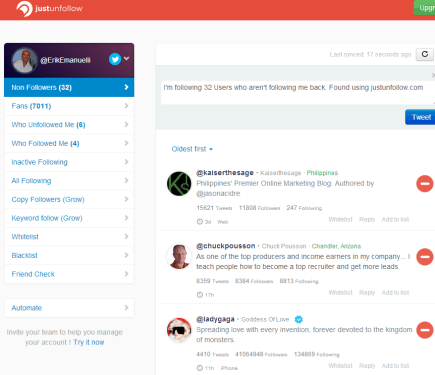Open @kaiserthesage profile avatar
This screenshot has width=435, height=375.
[x=179, y=184]
